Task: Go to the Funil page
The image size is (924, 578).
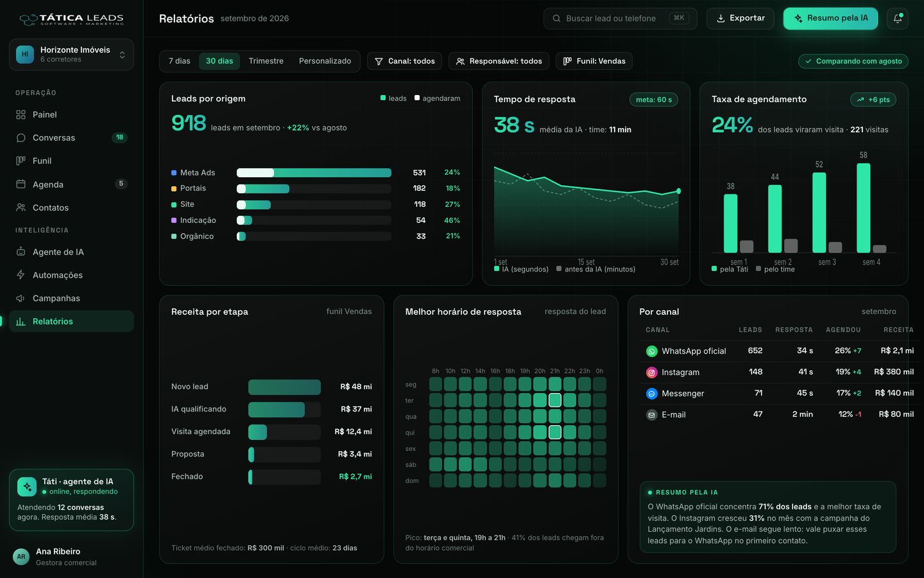Action: coord(71,161)
